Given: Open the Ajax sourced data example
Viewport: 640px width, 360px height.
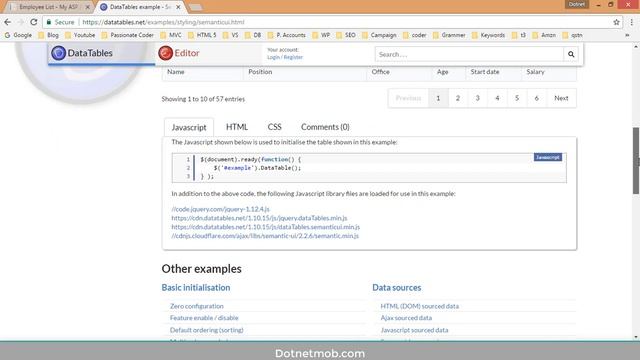Looking at the screenshot, I should click(x=406, y=318).
